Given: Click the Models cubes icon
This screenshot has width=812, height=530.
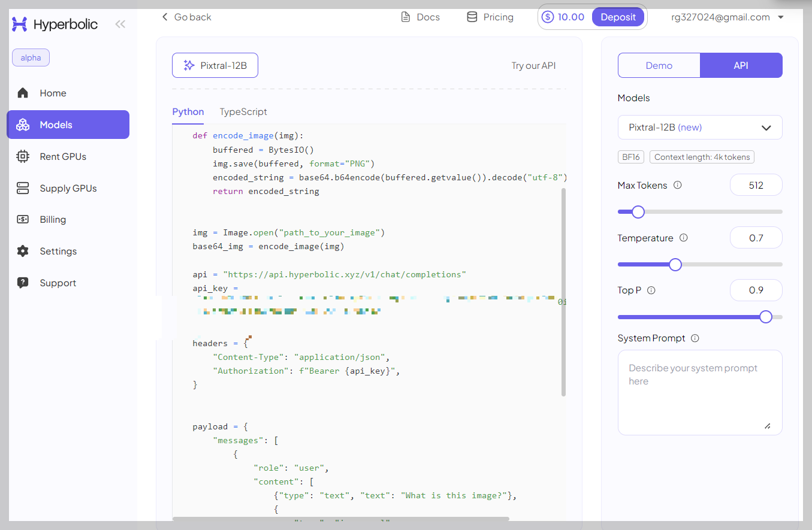Looking at the screenshot, I should [23, 125].
